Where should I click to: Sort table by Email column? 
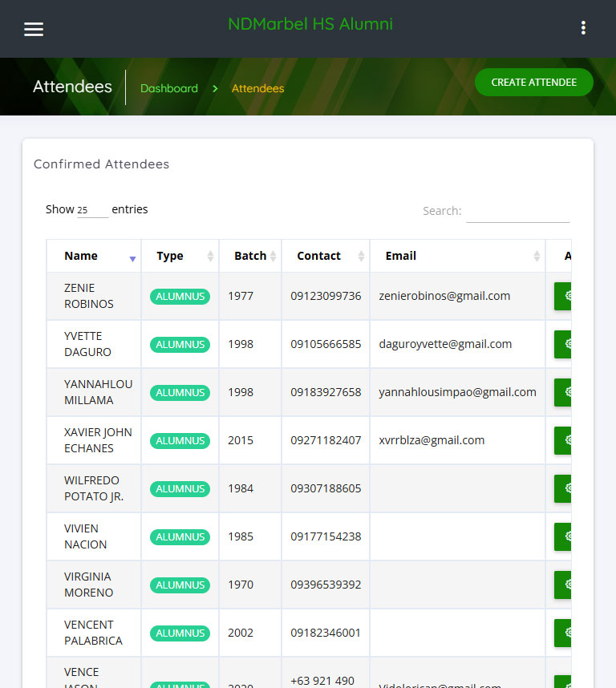click(x=457, y=256)
